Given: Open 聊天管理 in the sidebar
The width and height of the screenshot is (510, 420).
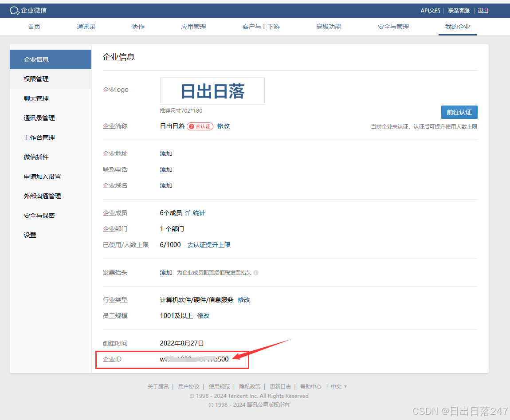Looking at the screenshot, I should tap(51, 98).
